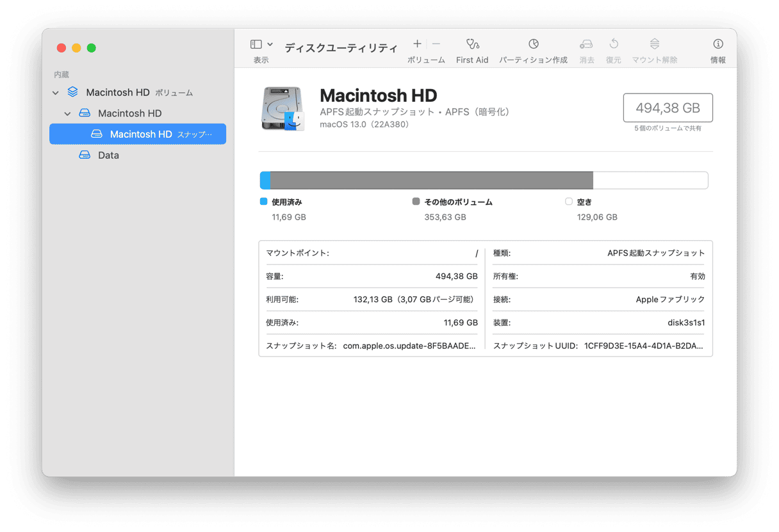779x532 pixels.
Task: Click the マウント解除 unmount icon
Action: point(654,44)
